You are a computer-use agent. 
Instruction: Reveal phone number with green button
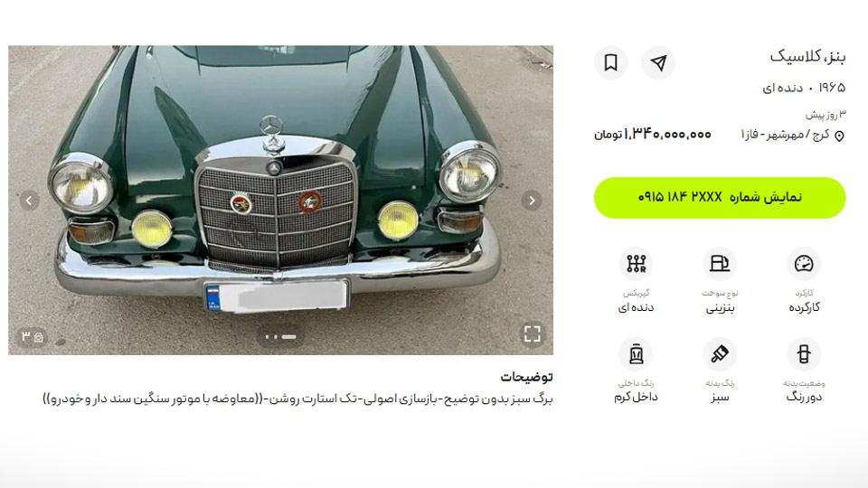[720, 198]
